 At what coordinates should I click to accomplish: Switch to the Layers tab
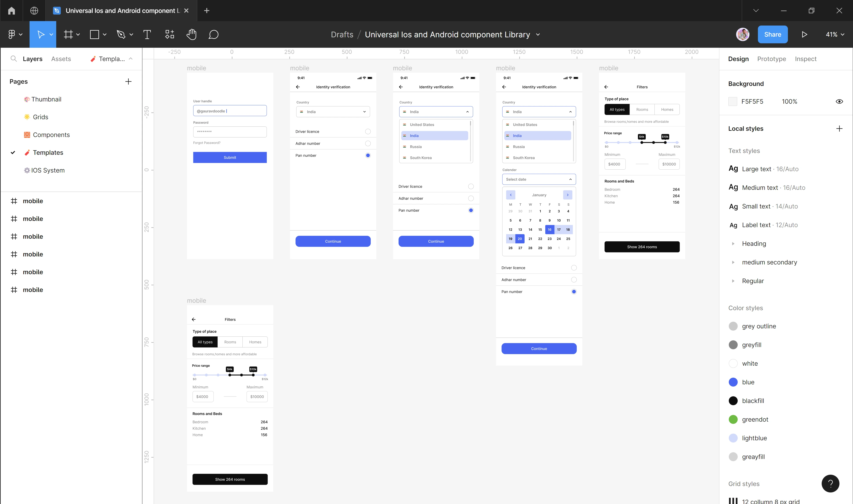click(33, 59)
